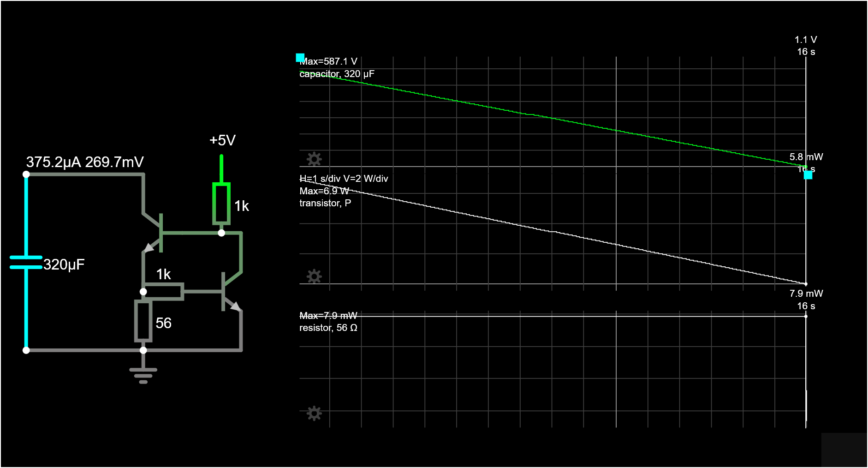This screenshot has height=468, width=868.
Task: Click the cyan handle near 5.8 mW readout
Action: point(808,175)
